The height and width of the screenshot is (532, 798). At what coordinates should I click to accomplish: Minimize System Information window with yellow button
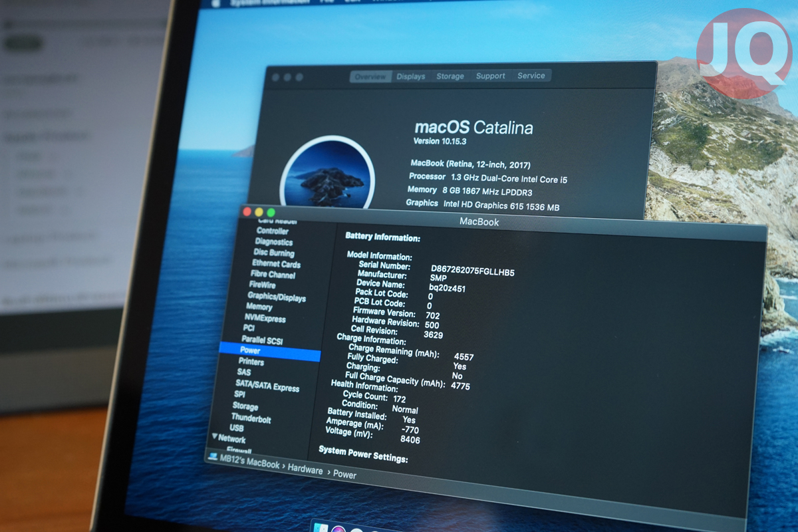point(259,212)
